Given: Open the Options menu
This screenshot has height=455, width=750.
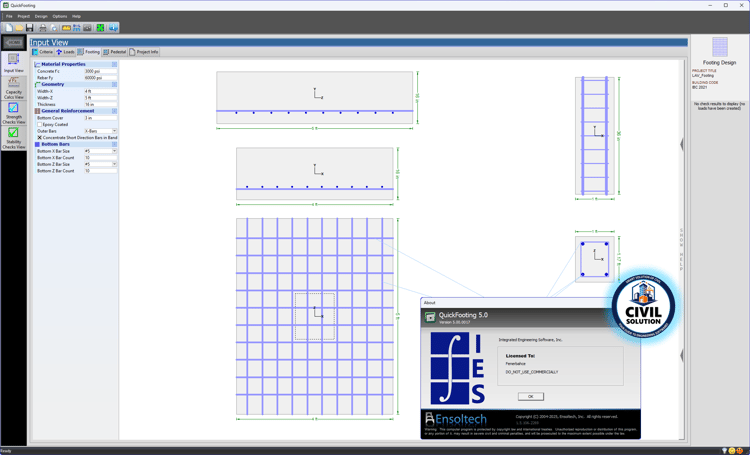Looking at the screenshot, I should coord(60,16).
